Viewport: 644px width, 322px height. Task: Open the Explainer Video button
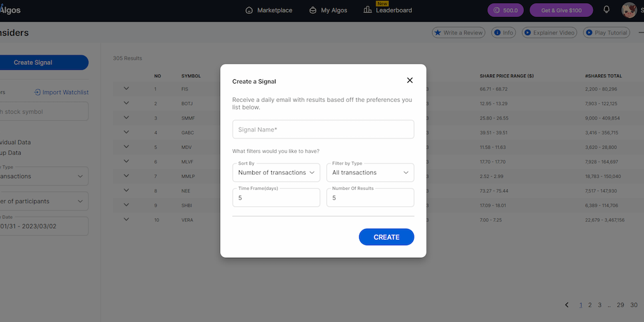(x=549, y=33)
